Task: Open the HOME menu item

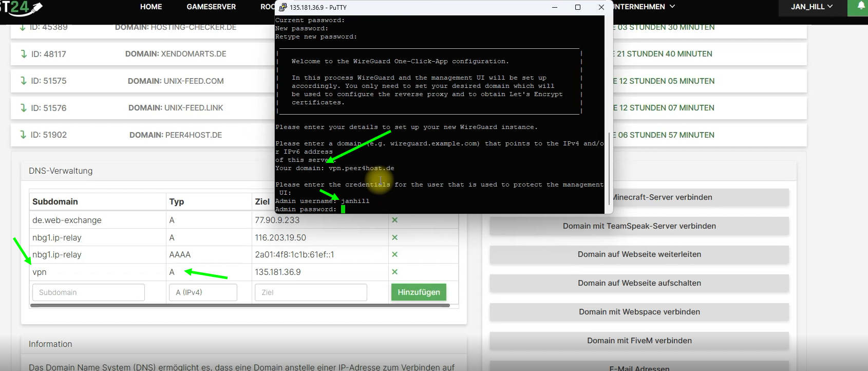Action: coord(151,7)
